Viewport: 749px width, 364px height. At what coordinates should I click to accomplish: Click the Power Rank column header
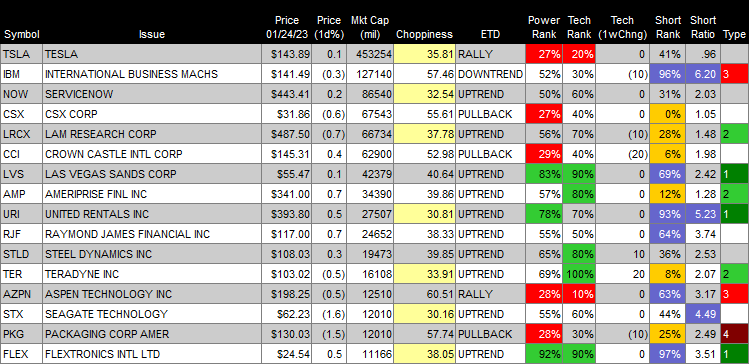click(544, 27)
